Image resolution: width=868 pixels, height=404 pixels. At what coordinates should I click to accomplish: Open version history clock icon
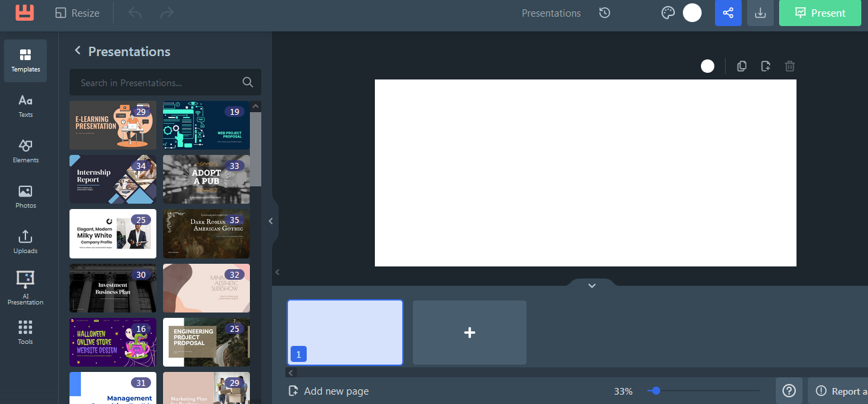[x=605, y=13]
